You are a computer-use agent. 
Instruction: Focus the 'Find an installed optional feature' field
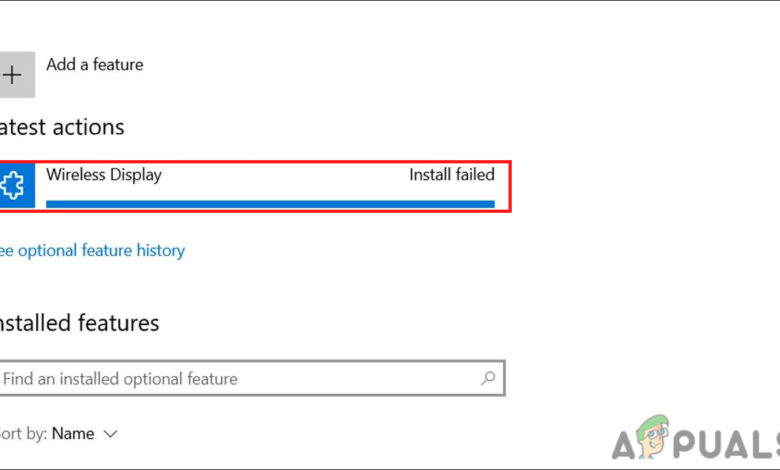point(230,379)
